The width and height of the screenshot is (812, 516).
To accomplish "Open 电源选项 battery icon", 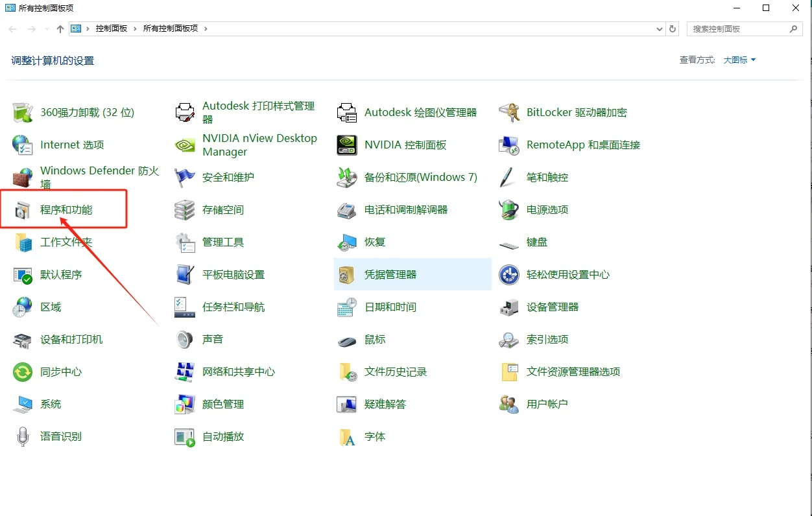I will (x=509, y=209).
